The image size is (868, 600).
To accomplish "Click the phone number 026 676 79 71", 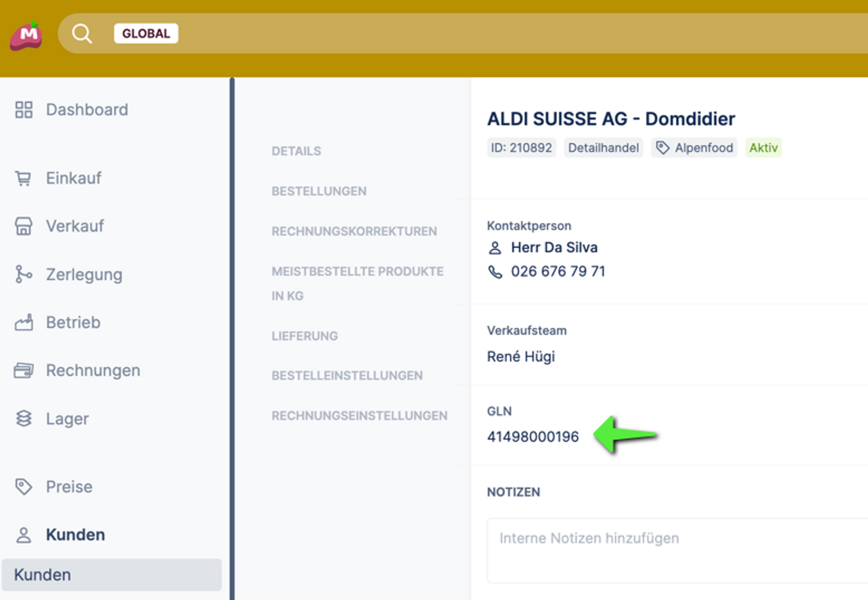I will 558,272.
